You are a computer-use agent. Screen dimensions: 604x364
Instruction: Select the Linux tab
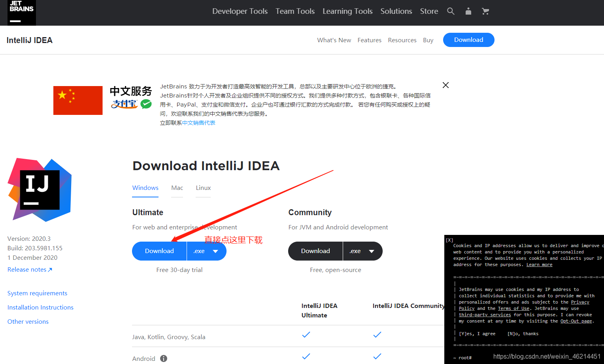(203, 188)
